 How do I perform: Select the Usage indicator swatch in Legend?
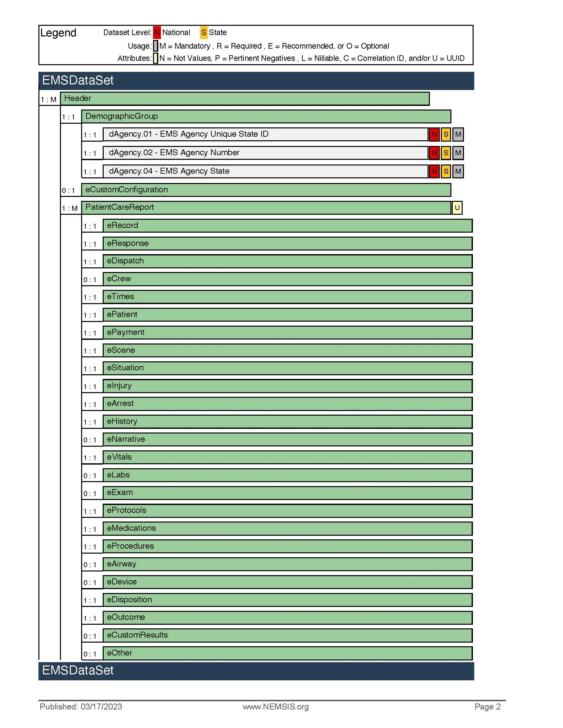(155, 46)
